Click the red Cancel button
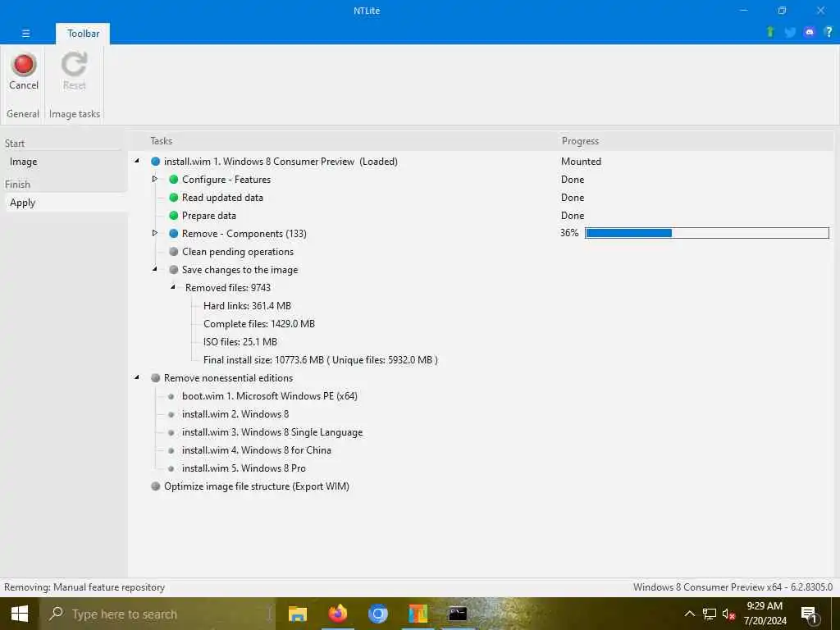This screenshot has height=630, width=840. pos(24,72)
